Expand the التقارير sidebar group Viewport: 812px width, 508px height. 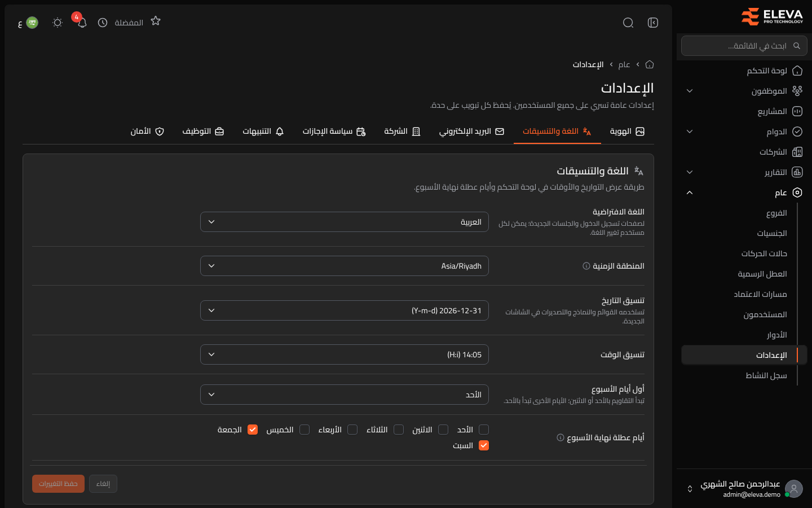pyautogui.click(x=744, y=172)
